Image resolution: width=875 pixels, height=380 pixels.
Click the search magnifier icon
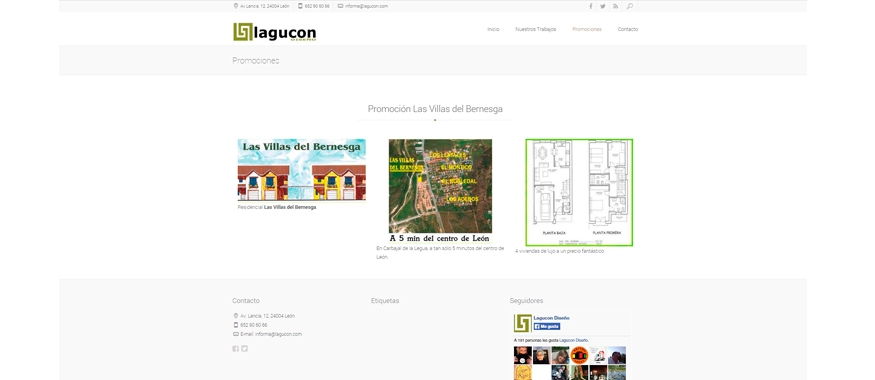click(629, 6)
